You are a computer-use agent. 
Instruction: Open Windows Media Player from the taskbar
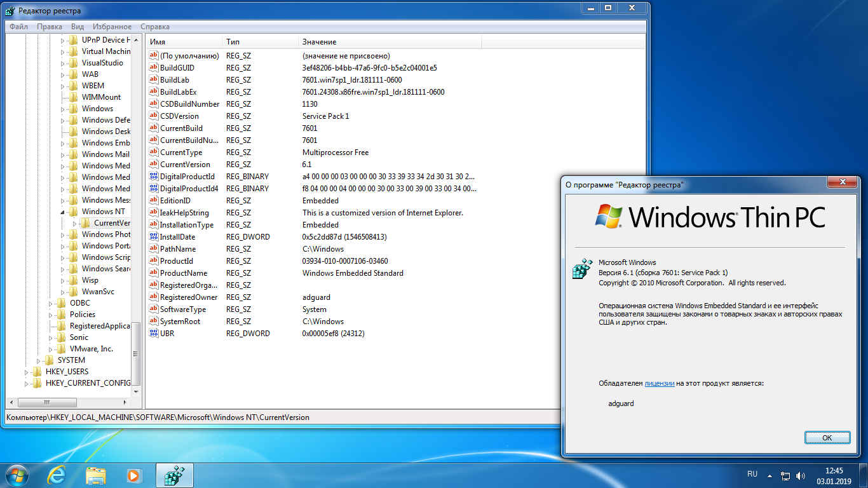tap(133, 475)
